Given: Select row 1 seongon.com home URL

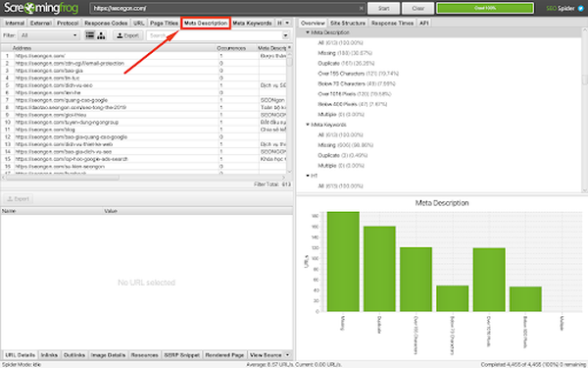Looking at the screenshot, I should (x=40, y=56).
